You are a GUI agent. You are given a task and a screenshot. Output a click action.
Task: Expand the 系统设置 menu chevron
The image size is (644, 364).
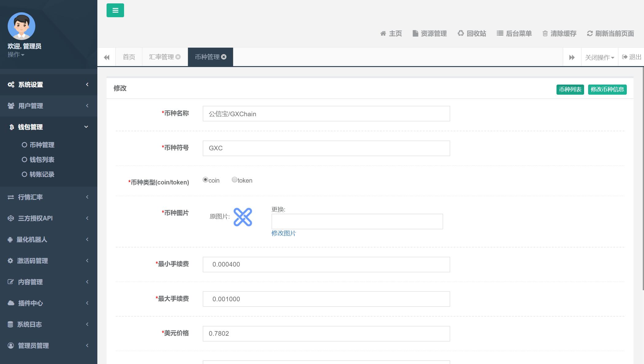(87, 84)
